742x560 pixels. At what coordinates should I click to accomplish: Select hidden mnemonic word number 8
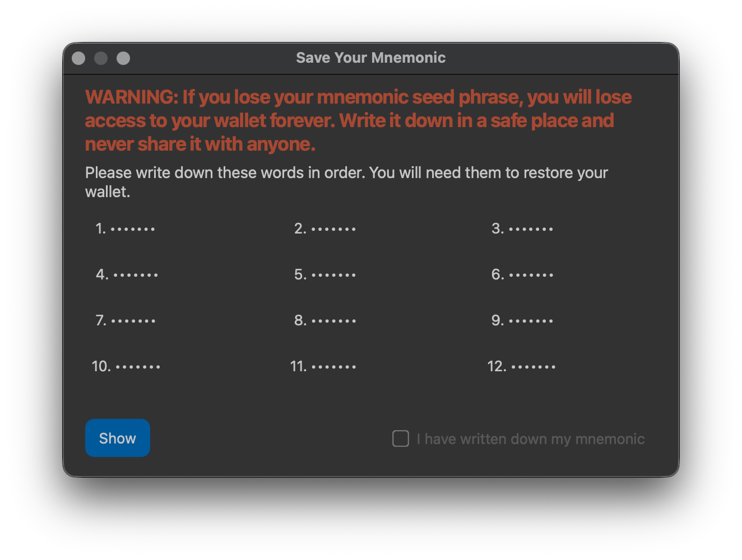pyautogui.click(x=333, y=321)
